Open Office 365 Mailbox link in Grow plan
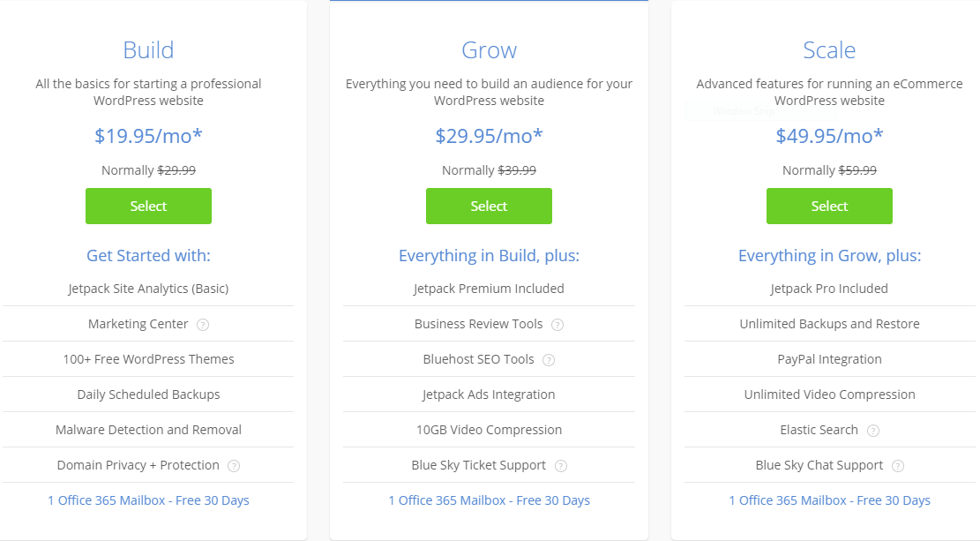This screenshot has width=980, height=541. coord(489,500)
